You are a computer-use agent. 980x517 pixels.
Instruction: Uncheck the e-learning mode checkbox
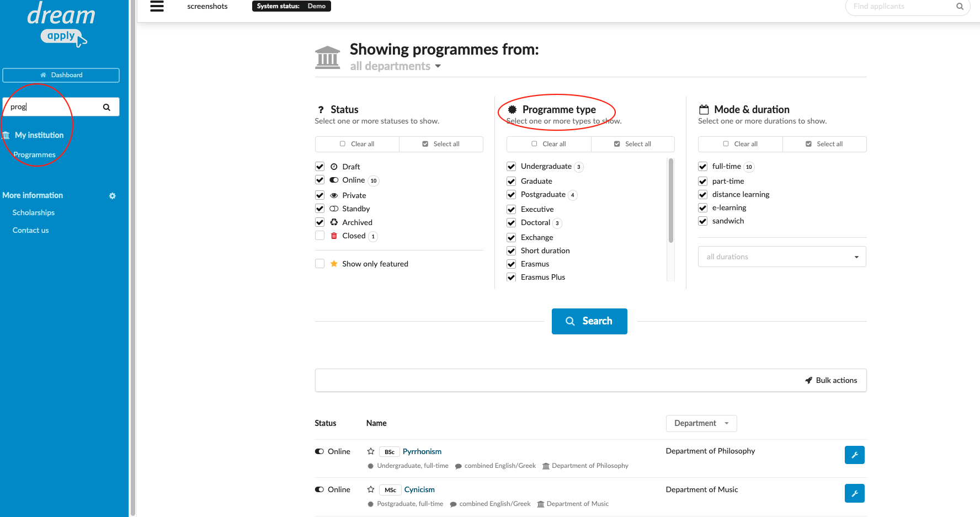702,207
